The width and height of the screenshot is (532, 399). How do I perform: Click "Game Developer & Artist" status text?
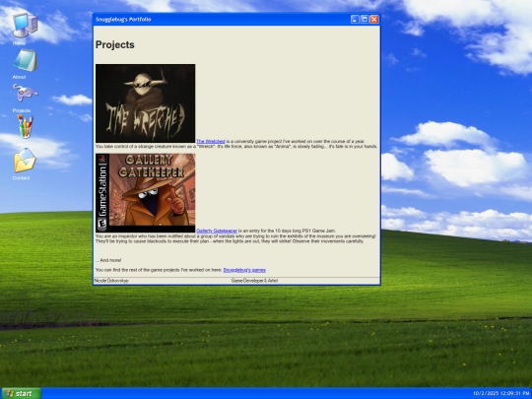pyautogui.click(x=254, y=281)
